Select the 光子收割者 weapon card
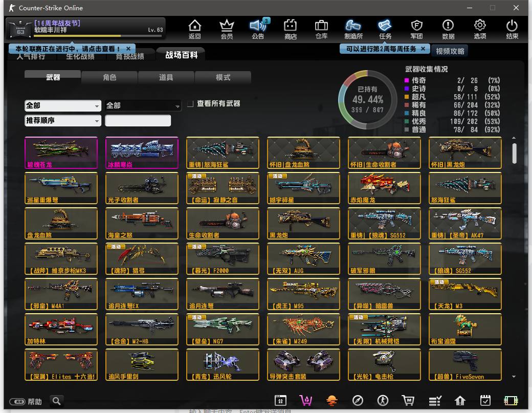Viewport: 532px width, 413px height. click(x=142, y=188)
